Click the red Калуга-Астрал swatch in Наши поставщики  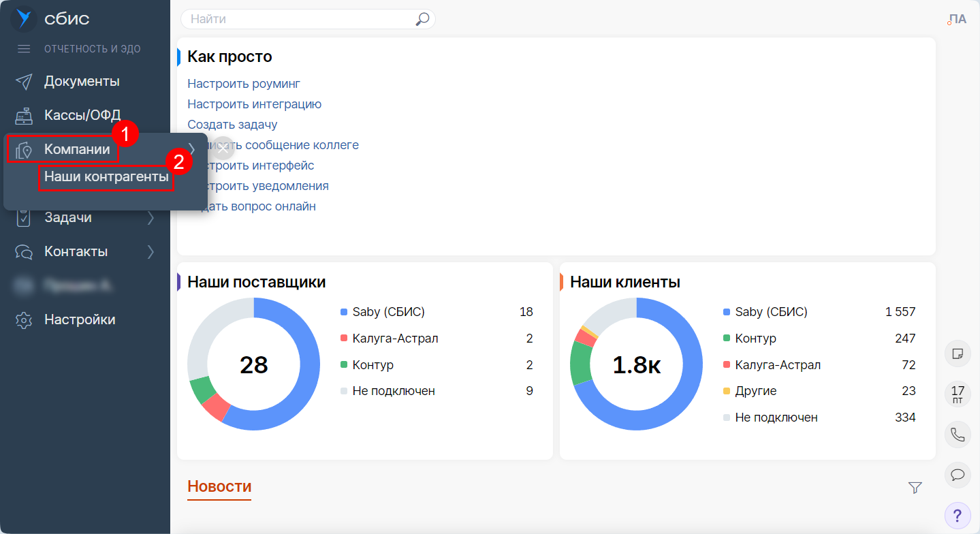tap(344, 339)
